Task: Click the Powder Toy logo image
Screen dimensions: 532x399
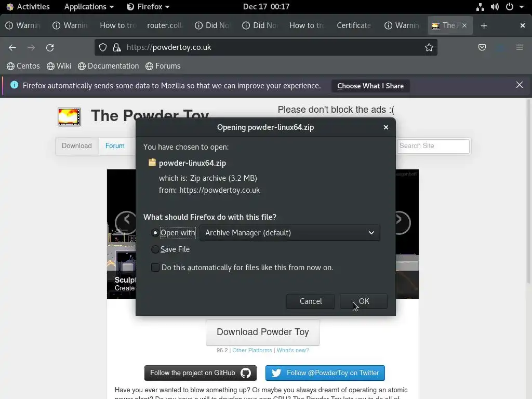Action: tap(69, 117)
